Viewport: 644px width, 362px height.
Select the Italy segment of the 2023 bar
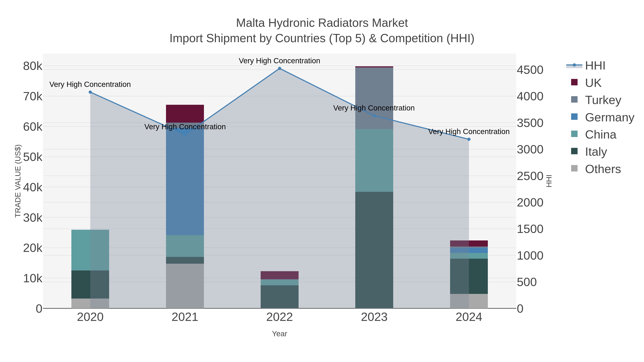point(374,250)
